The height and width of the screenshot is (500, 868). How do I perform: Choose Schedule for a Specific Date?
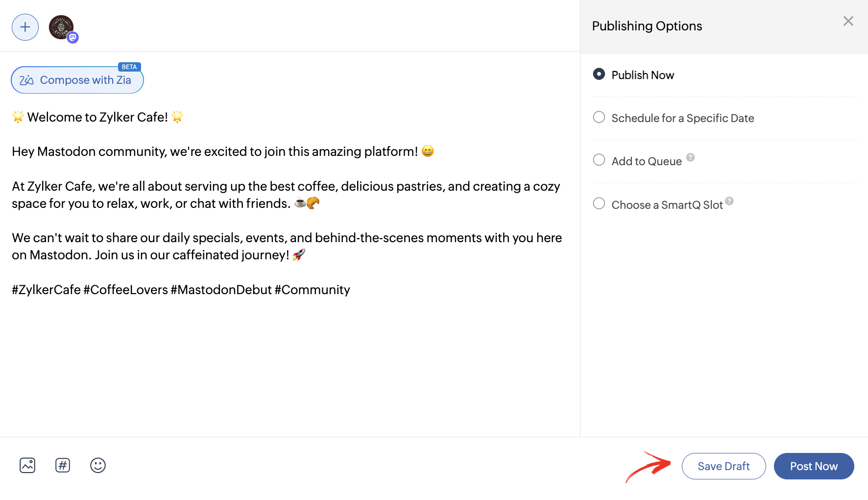click(599, 117)
